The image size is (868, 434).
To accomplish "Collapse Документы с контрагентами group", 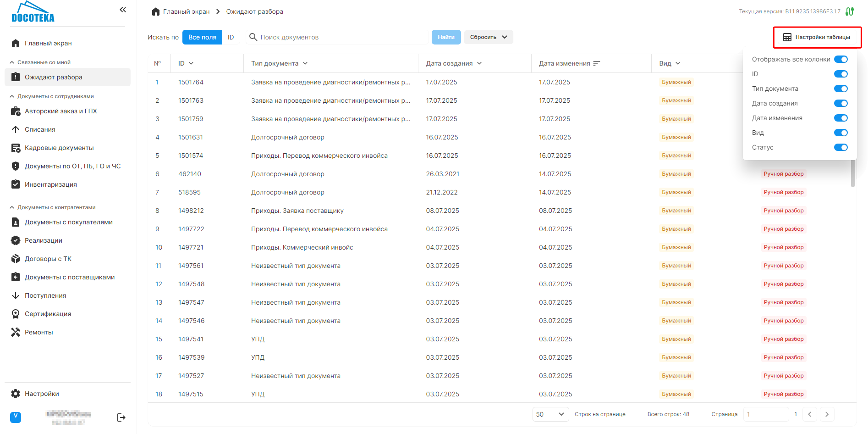I will [x=12, y=207].
